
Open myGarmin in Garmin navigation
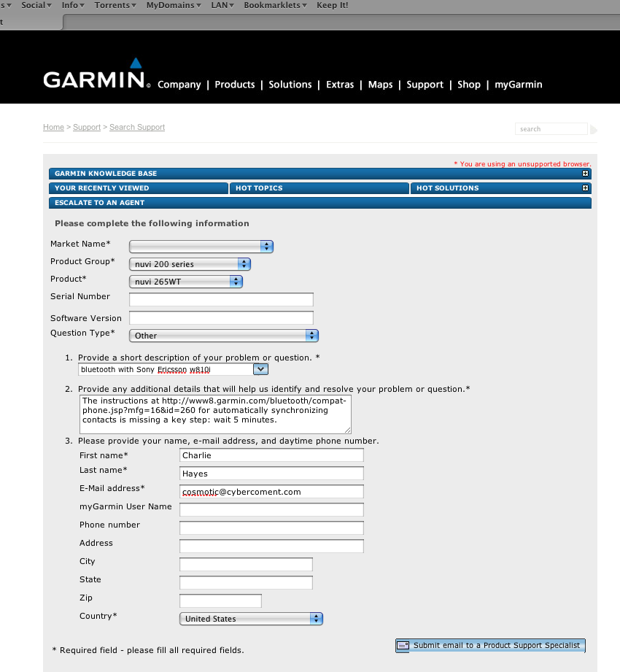point(519,85)
